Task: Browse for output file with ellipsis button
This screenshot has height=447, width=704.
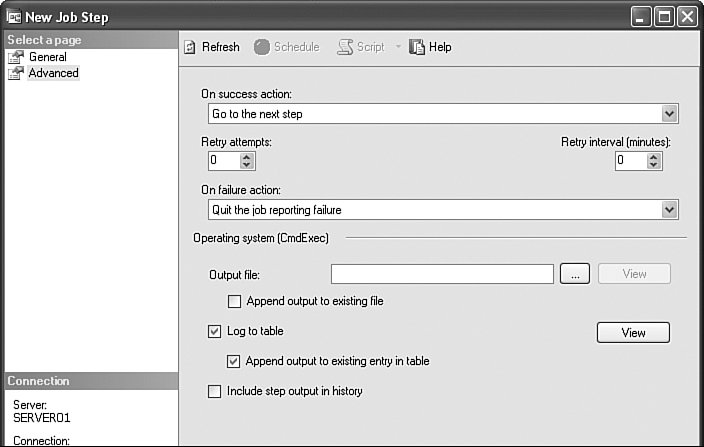Action: [575, 274]
